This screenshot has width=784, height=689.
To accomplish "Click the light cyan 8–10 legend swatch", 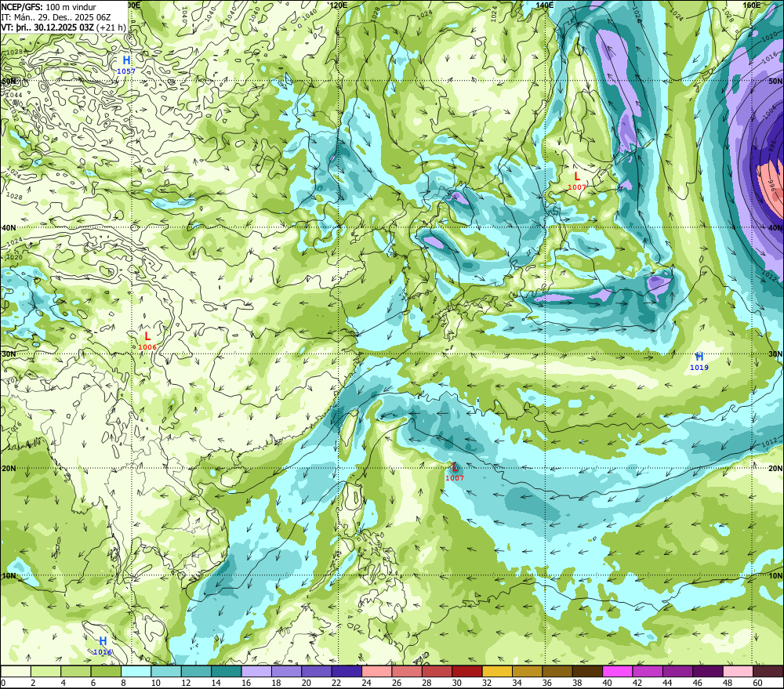I will click(136, 671).
